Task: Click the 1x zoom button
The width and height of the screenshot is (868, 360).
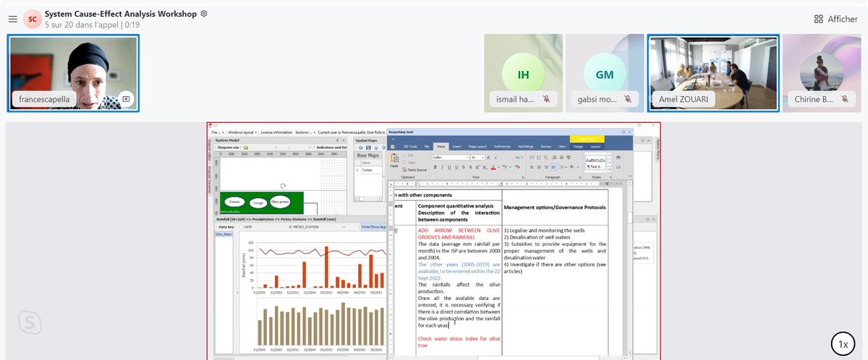Action: point(843,345)
